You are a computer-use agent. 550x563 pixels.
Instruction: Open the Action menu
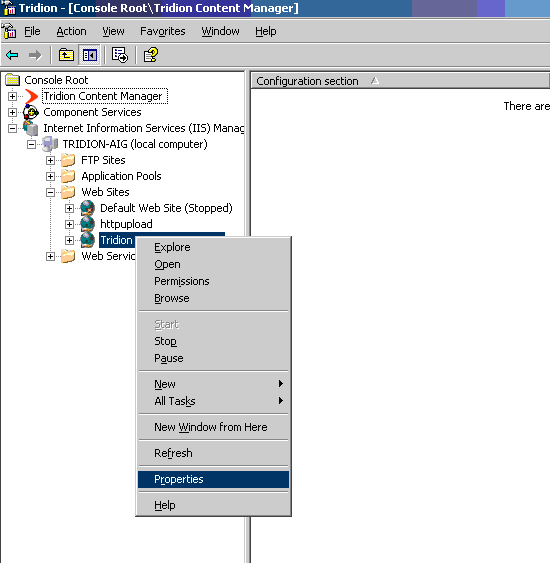(x=71, y=31)
